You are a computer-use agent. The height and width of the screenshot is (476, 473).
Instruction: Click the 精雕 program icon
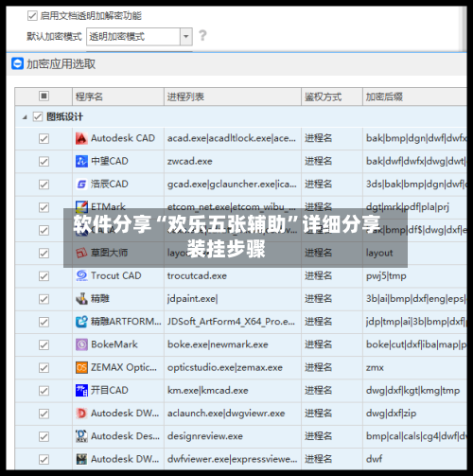coord(81,299)
